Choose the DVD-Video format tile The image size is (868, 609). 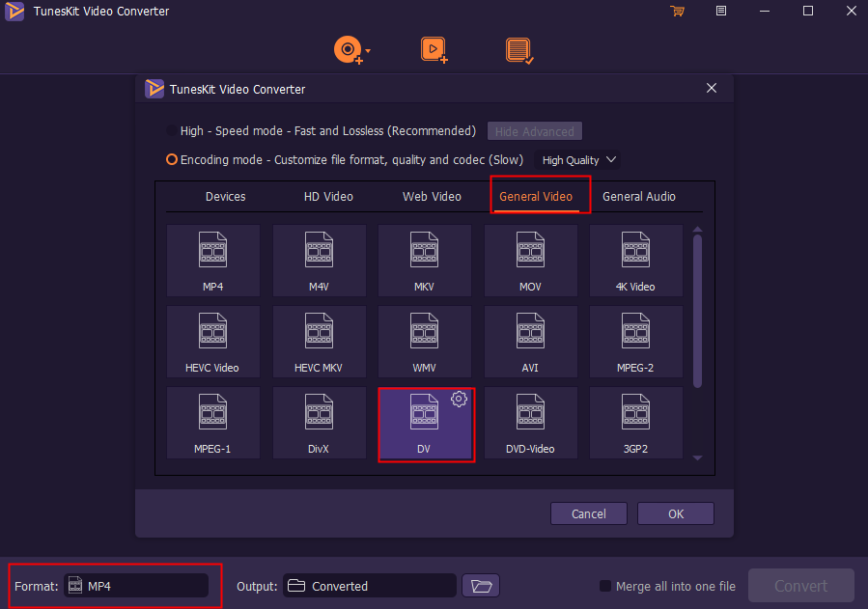(530, 423)
